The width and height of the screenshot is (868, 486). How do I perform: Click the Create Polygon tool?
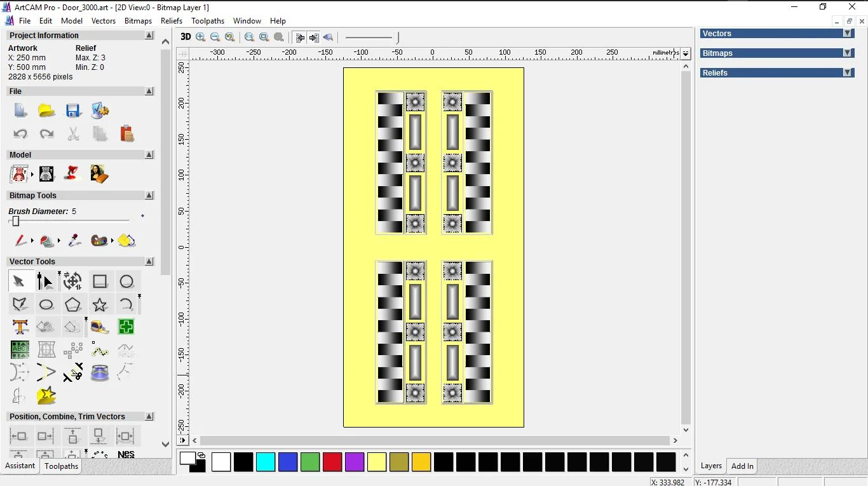[x=72, y=304]
